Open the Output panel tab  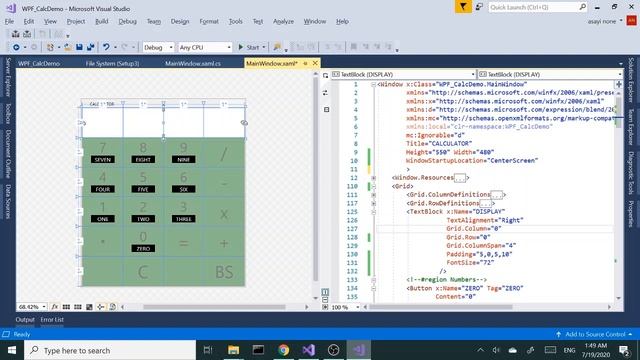click(x=25, y=320)
